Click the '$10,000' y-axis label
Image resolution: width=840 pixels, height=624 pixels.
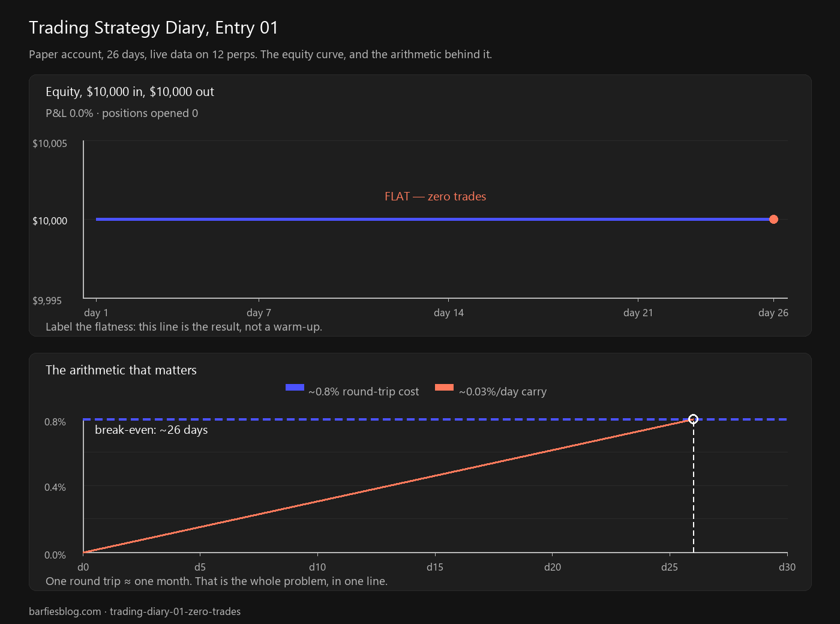click(50, 221)
